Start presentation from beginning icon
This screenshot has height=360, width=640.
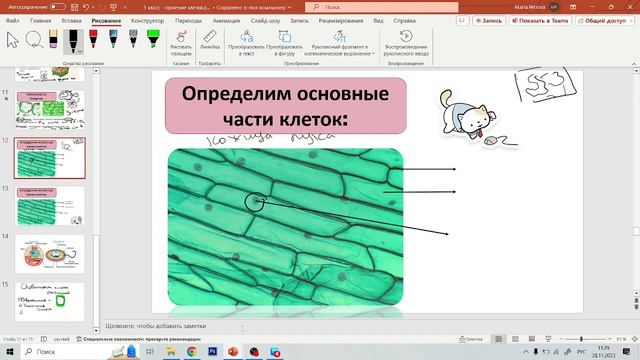(x=113, y=7)
